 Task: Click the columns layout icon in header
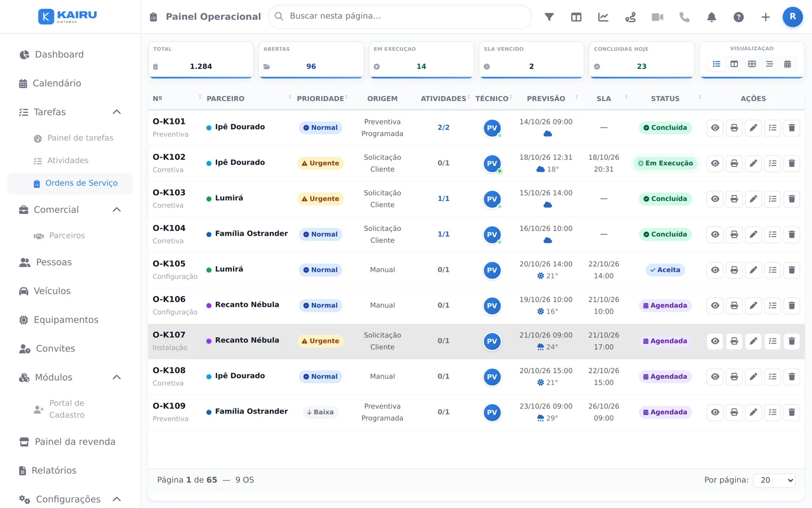576,17
